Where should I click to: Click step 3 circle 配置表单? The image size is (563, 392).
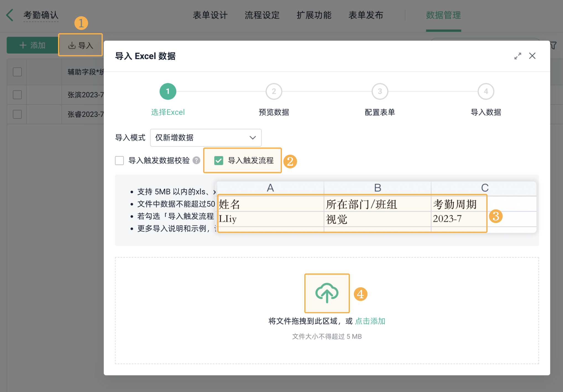[380, 91]
